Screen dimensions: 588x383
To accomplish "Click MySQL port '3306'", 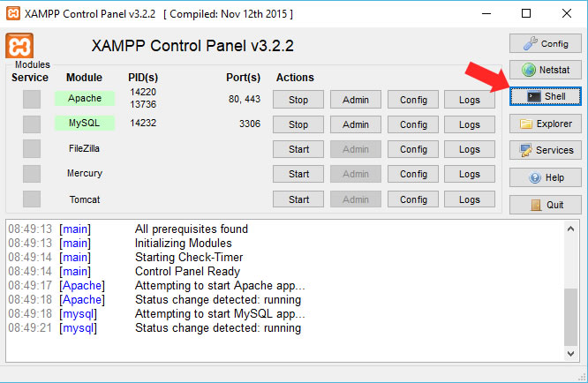I will coord(250,124).
